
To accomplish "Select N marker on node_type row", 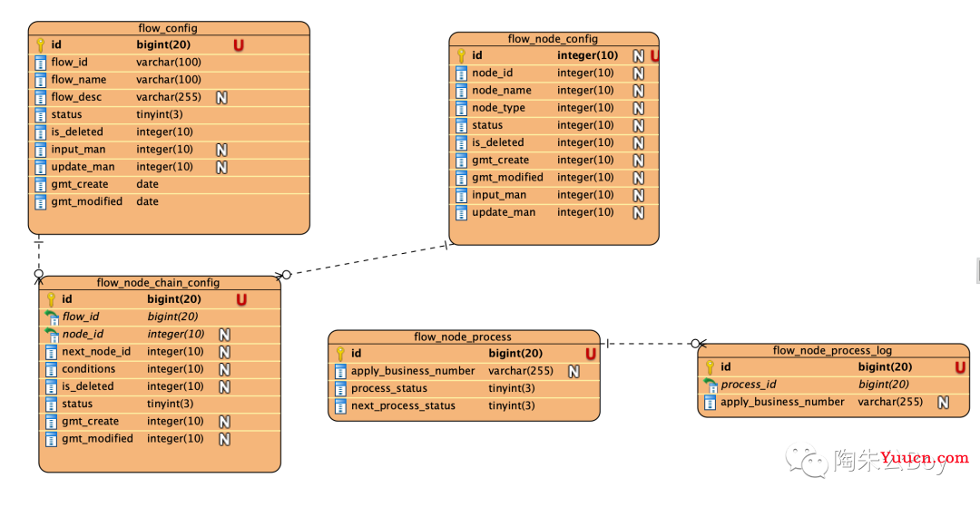I will (x=638, y=108).
